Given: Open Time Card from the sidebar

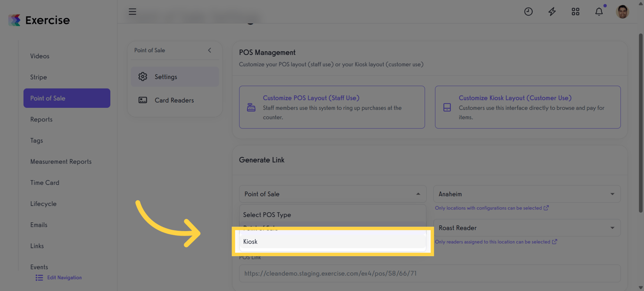Looking at the screenshot, I should (44, 182).
